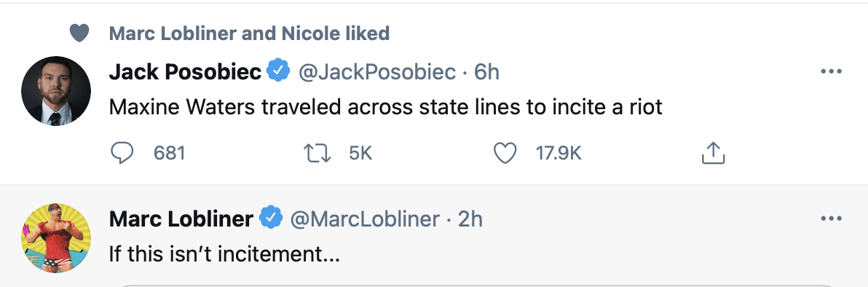Screen dimensions: 868x287
Task: Click the 2h timestamp on Lobliner's tweet
Action: click(x=470, y=219)
